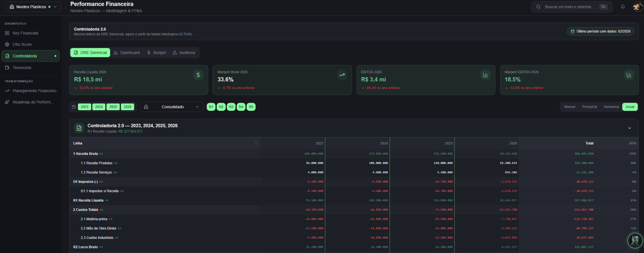Image resolution: width=644 pixels, height=253 pixels.
Task: Switch to the Auditoria tab
Action: [x=184, y=53]
